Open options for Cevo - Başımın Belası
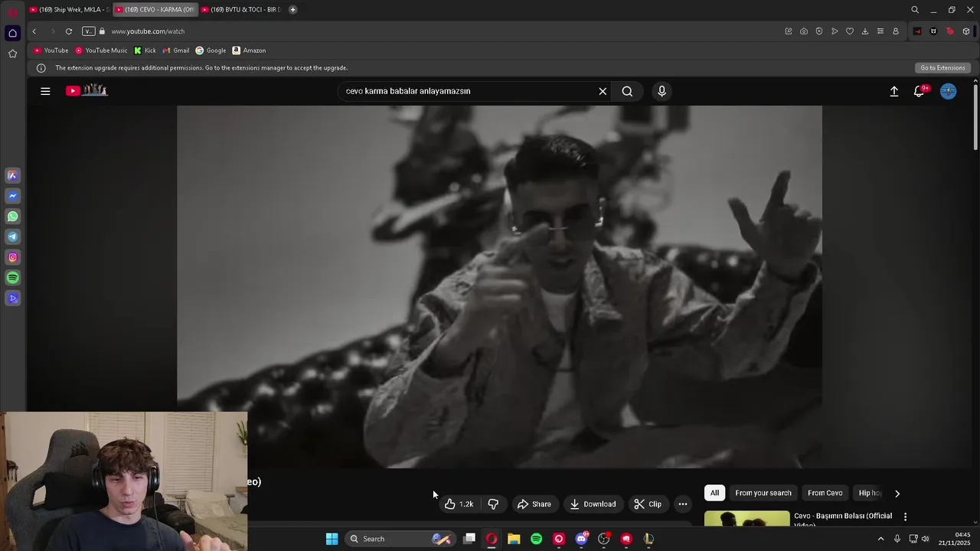 tap(905, 517)
